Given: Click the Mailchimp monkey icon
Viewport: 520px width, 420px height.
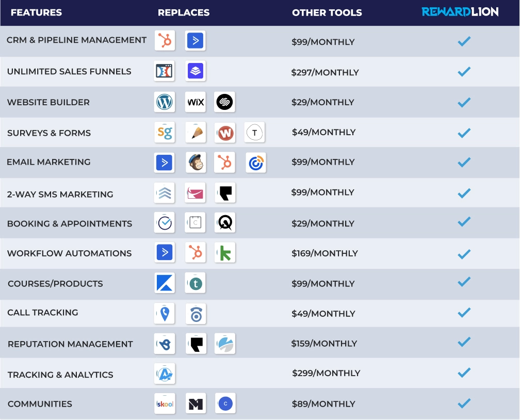Looking at the screenshot, I should click(196, 163).
